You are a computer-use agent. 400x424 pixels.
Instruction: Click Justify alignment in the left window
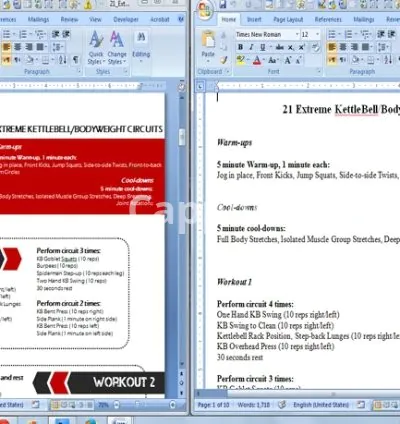(x=40, y=47)
